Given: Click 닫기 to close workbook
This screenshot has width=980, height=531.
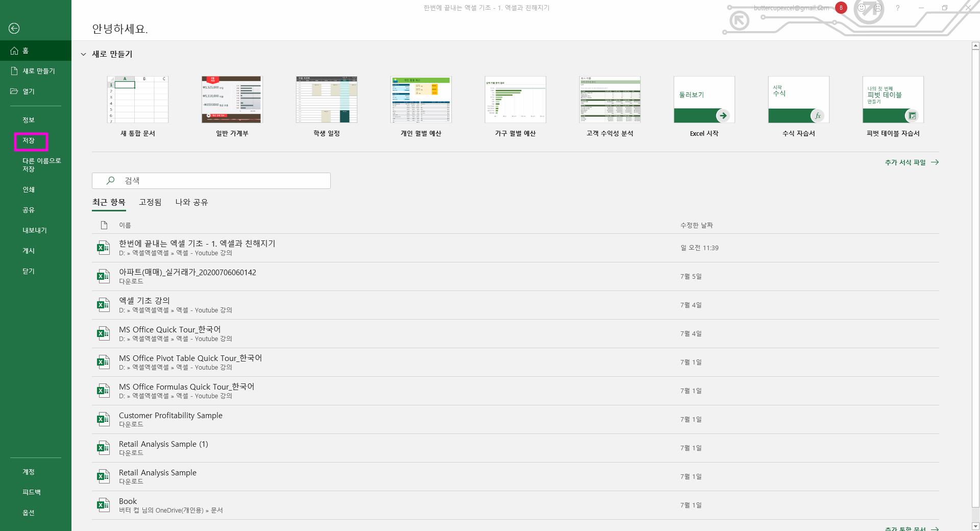Looking at the screenshot, I should tap(36, 271).
